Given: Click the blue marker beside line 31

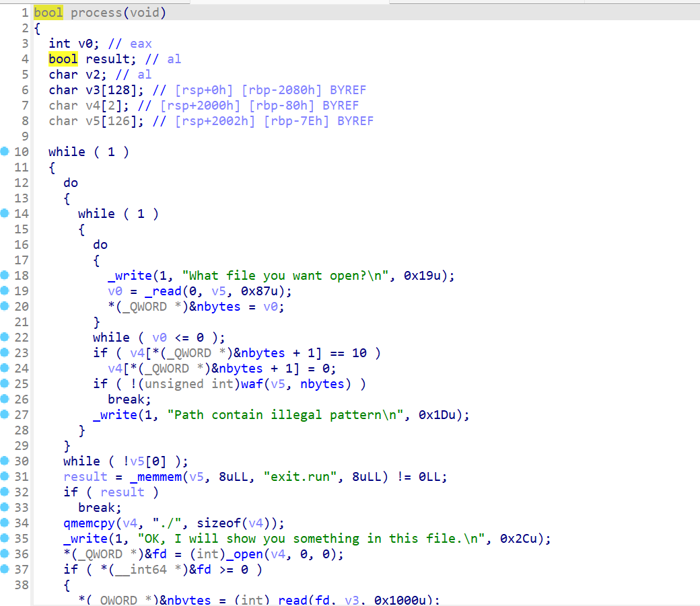Looking at the screenshot, I should coord(5,476).
